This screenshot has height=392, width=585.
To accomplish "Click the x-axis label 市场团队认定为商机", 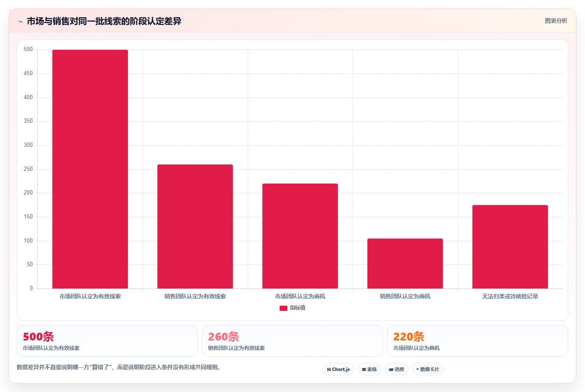I will [300, 296].
